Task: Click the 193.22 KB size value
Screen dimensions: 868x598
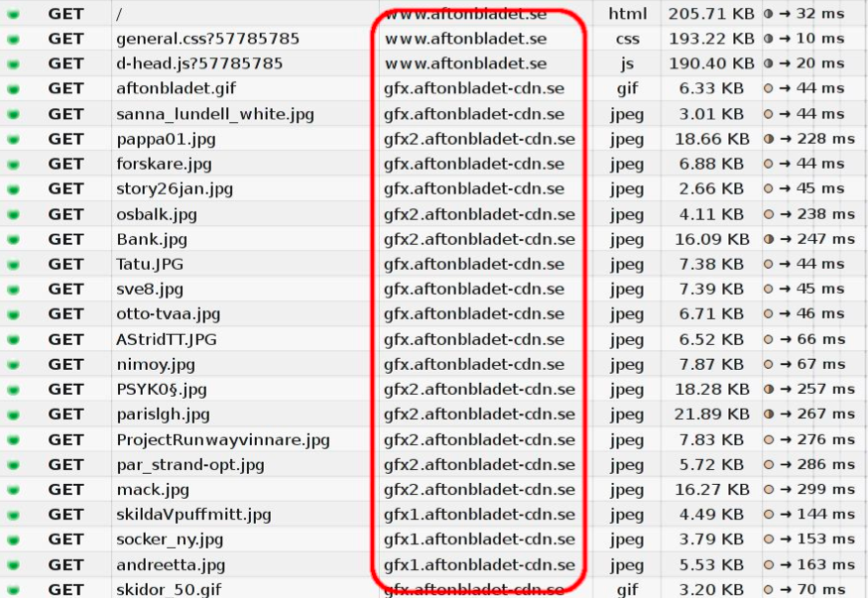Action: (x=711, y=39)
